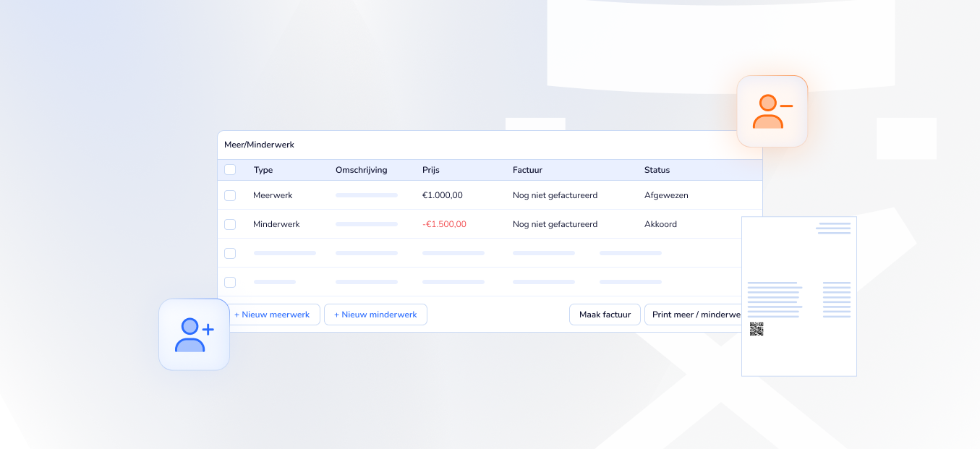980x449 pixels.
Task: Click the Prijs column header
Action: pyautogui.click(x=431, y=170)
